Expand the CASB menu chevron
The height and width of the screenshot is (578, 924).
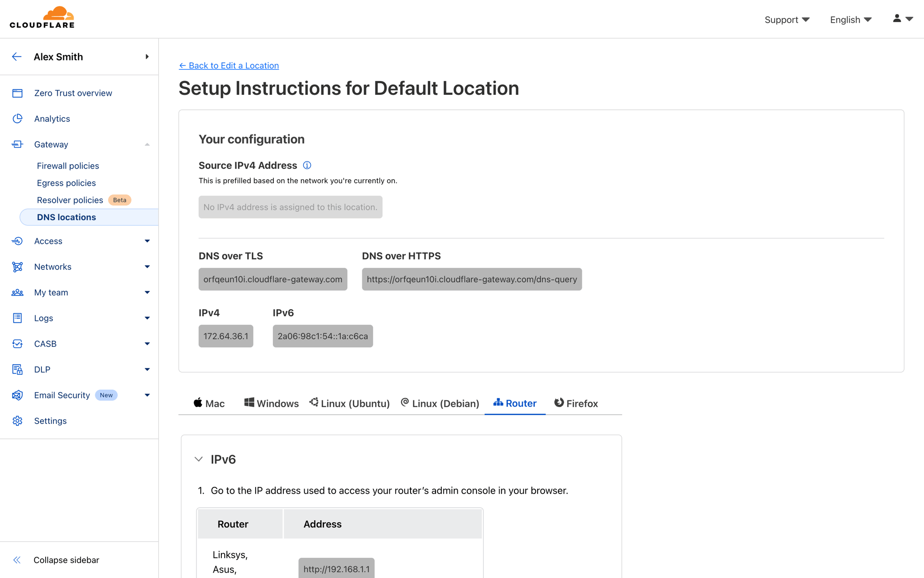[x=147, y=343]
